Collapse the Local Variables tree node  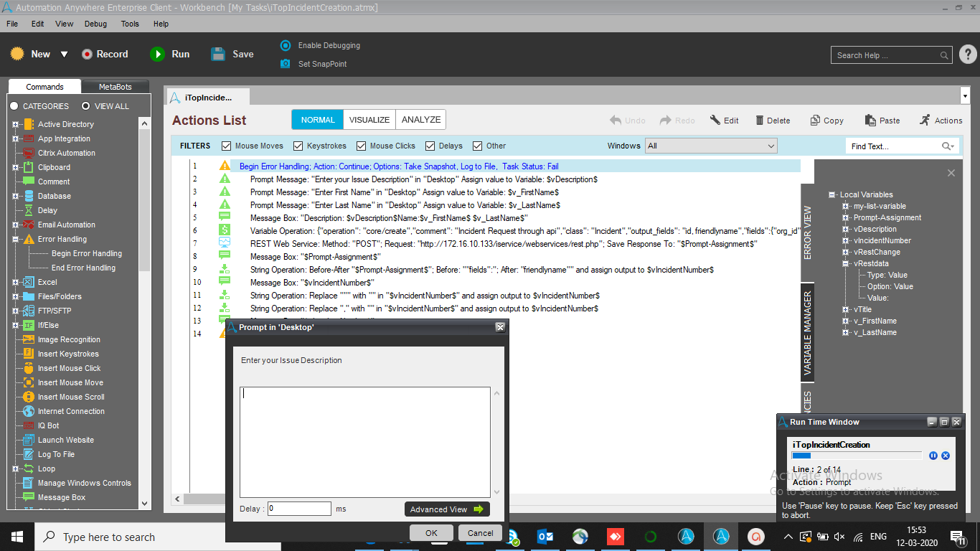(832, 194)
